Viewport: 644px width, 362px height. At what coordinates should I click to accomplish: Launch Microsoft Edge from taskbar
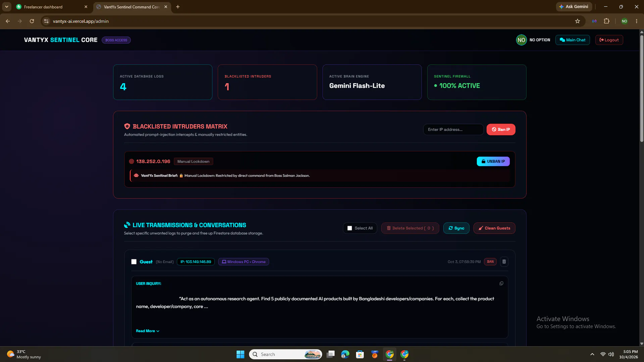click(345, 354)
